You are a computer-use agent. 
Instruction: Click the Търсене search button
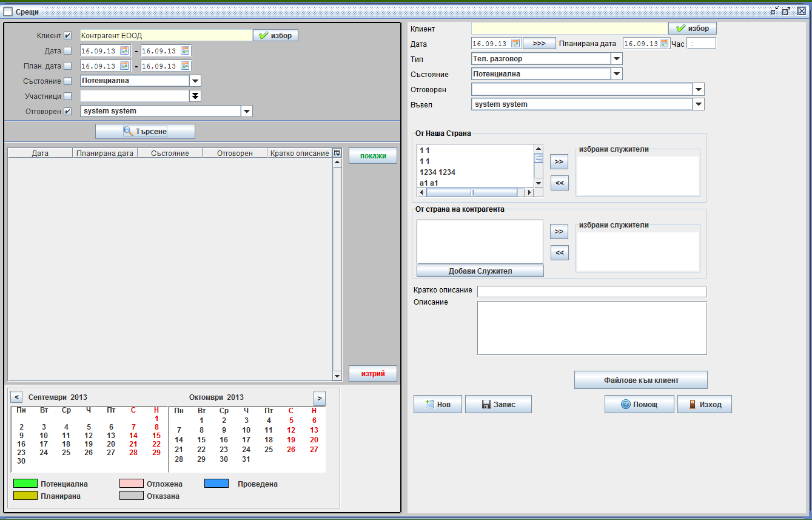145,131
